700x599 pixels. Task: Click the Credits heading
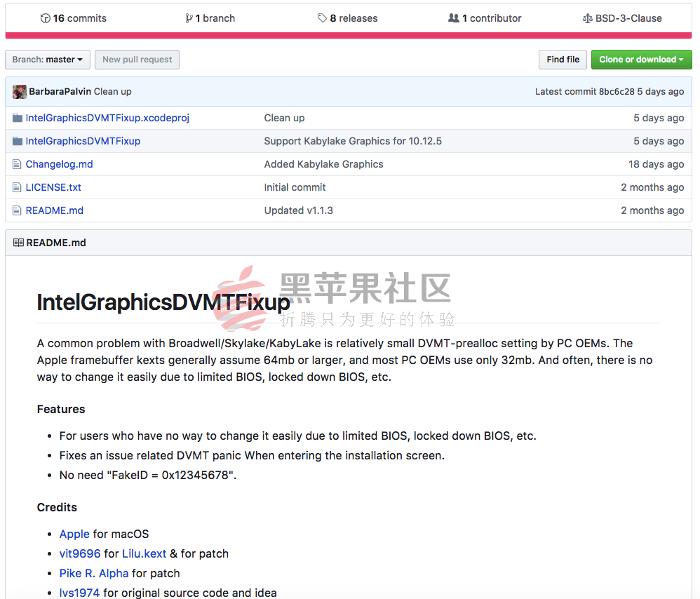click(57, 508)
